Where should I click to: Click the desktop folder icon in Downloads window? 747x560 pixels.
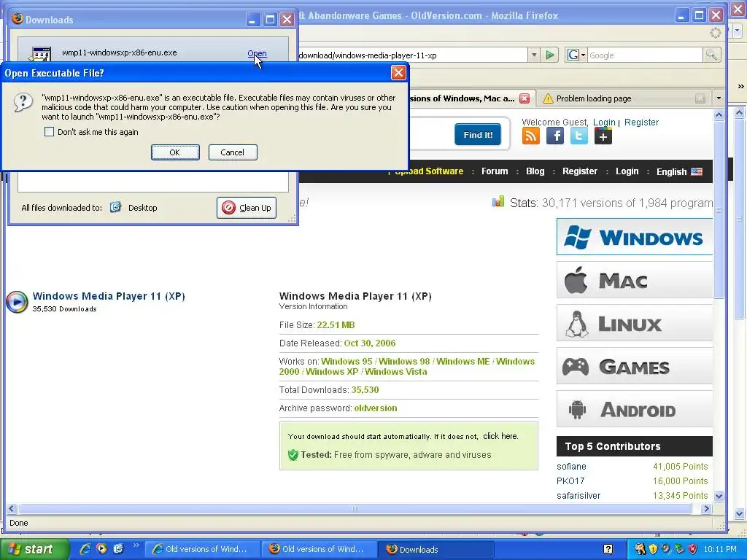coord(116,207)
